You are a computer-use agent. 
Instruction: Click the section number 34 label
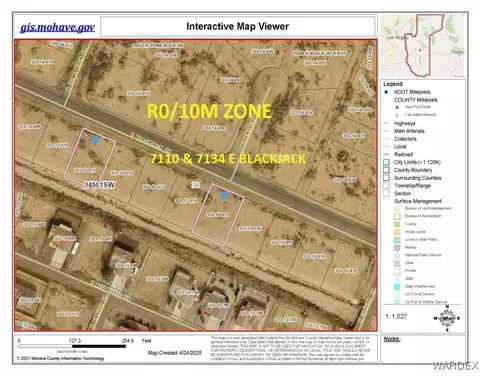[196, 184]
